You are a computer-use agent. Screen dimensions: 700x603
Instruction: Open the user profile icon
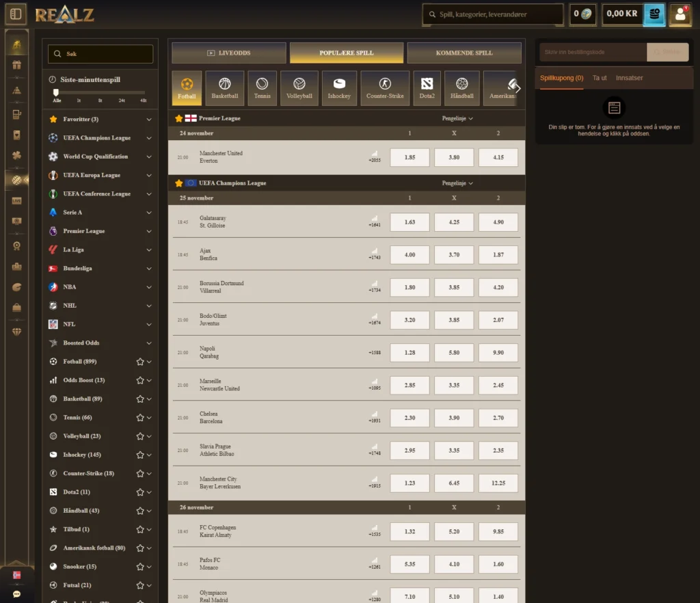click(x=680, y=14)
